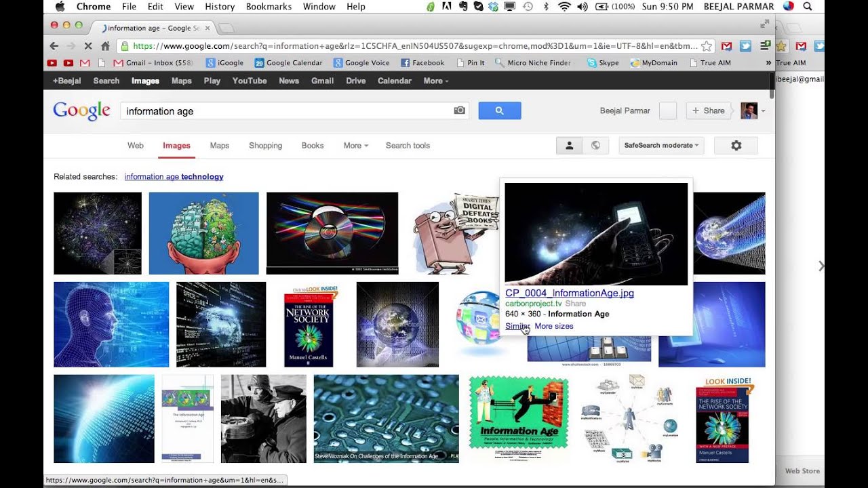Screen dimensions: 868x488
Task: Click the browser back arrow
Action: [x=54, y=46]
